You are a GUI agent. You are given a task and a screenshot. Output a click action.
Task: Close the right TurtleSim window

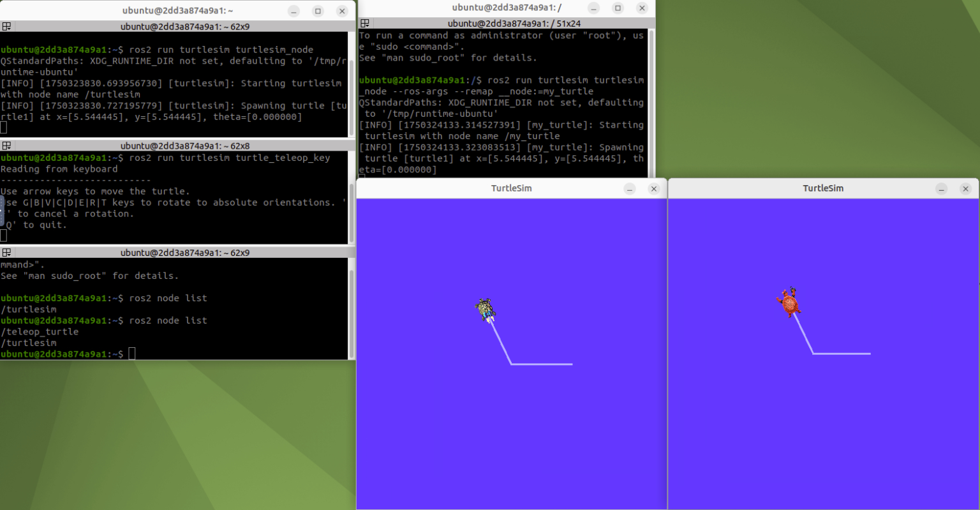point(965,189)
